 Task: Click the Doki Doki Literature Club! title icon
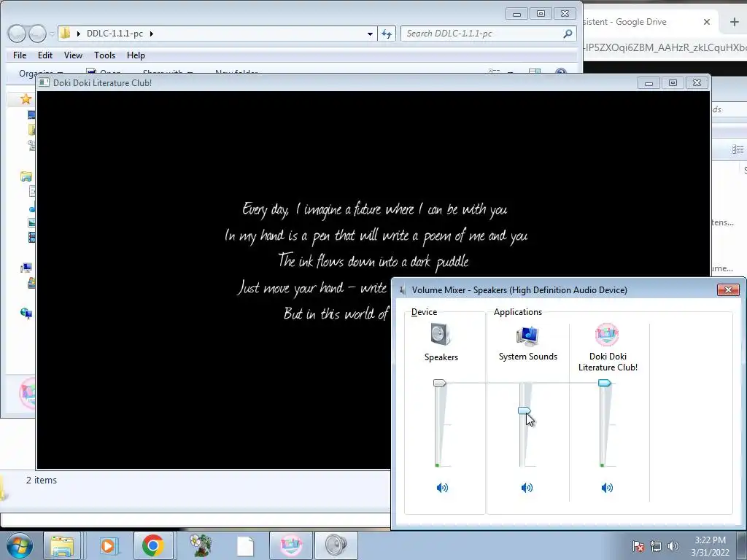click(x=44, y=82)
